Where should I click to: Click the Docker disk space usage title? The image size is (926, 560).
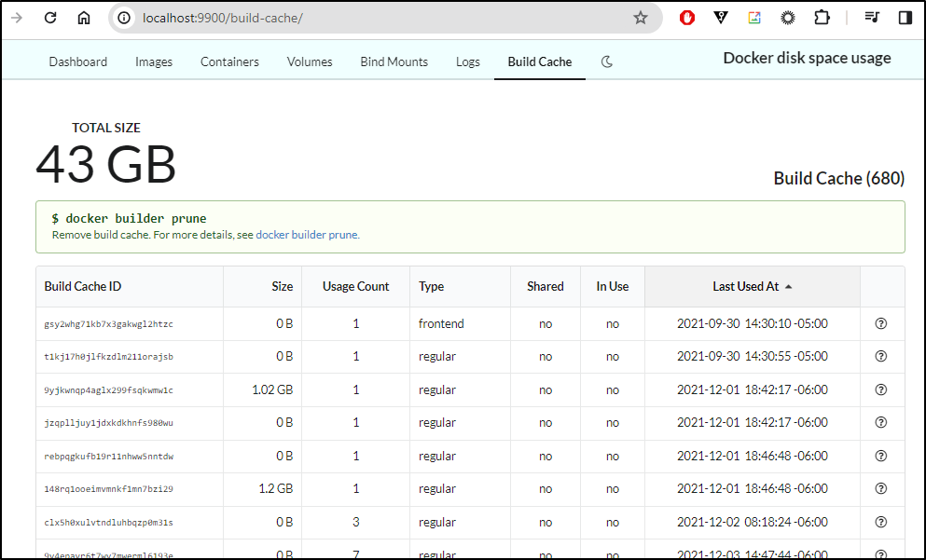pyautogui.click(x=807, y=58)
